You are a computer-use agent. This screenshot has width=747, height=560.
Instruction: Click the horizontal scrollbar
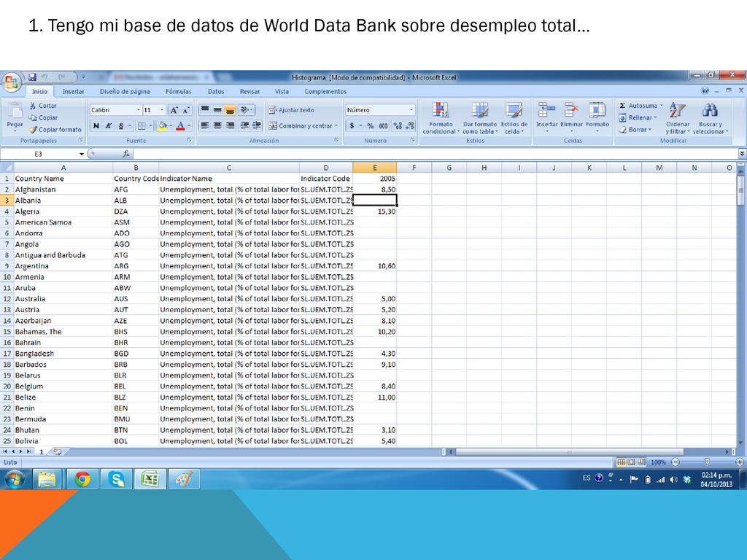(x=569, y=451)
